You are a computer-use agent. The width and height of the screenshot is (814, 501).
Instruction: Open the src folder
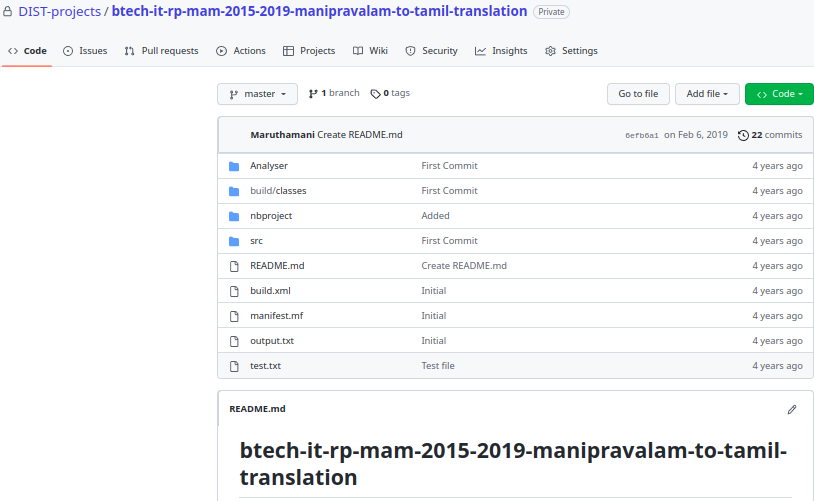256,241
